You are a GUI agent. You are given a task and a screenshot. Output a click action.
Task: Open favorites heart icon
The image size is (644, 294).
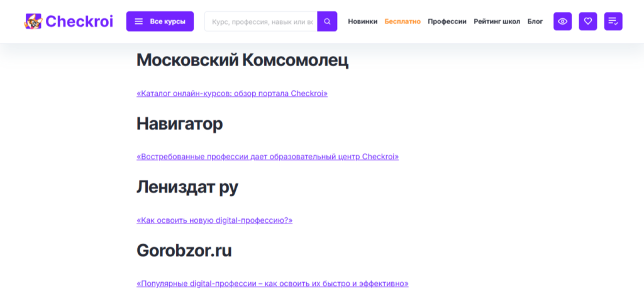click(588, 21)
